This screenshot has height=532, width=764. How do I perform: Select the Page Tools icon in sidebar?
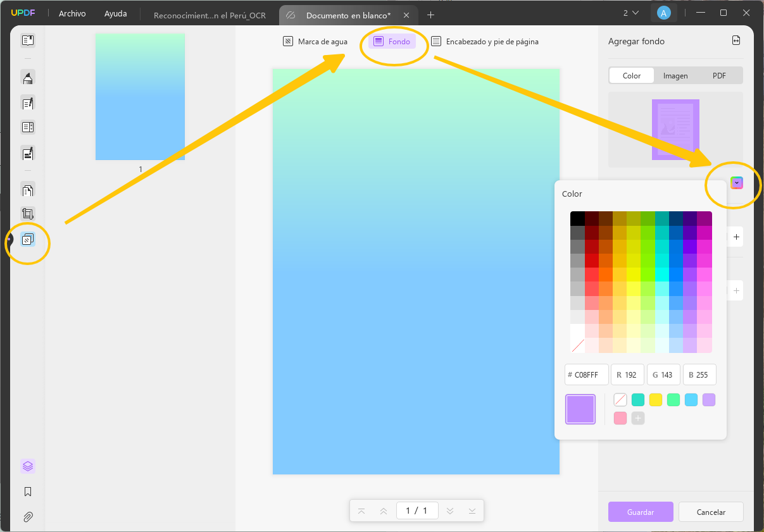pos(27,243)
